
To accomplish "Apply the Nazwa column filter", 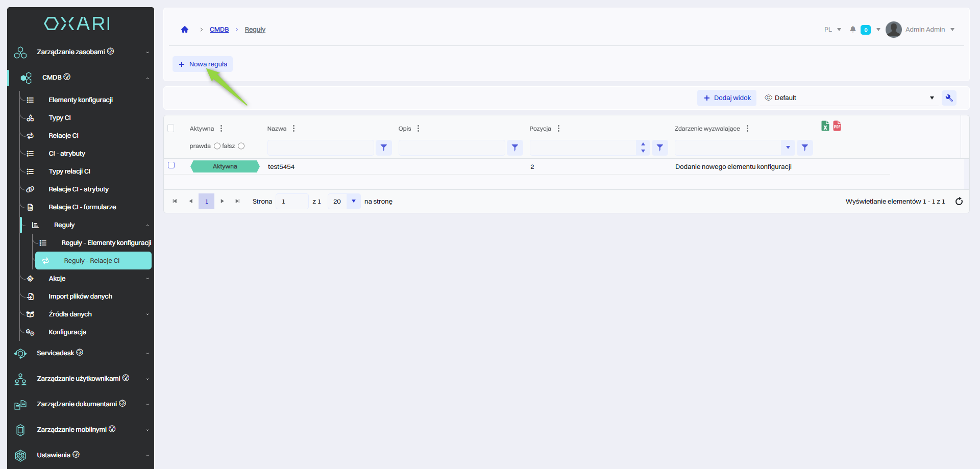I will click(384, 147).
